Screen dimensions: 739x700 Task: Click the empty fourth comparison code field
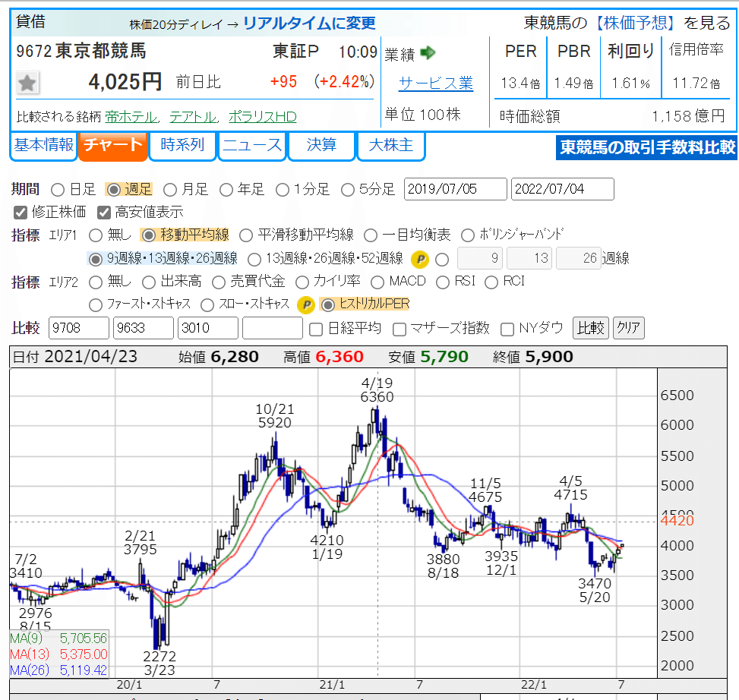tap(273, 328)
